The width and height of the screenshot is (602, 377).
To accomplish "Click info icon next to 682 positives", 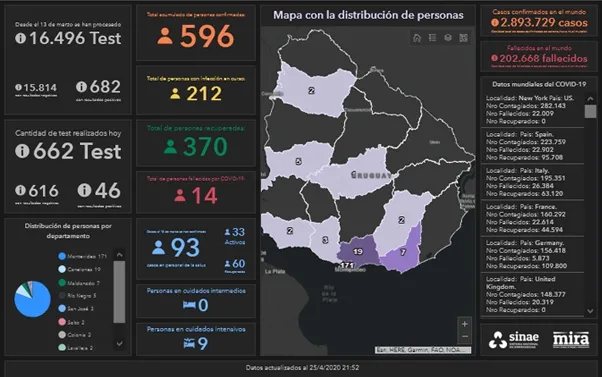I will point(81,86).
